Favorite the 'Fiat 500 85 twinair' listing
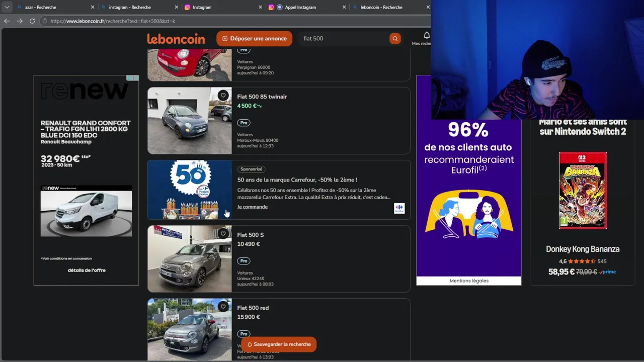Screen dimensions: 644x362 (223, 96)
